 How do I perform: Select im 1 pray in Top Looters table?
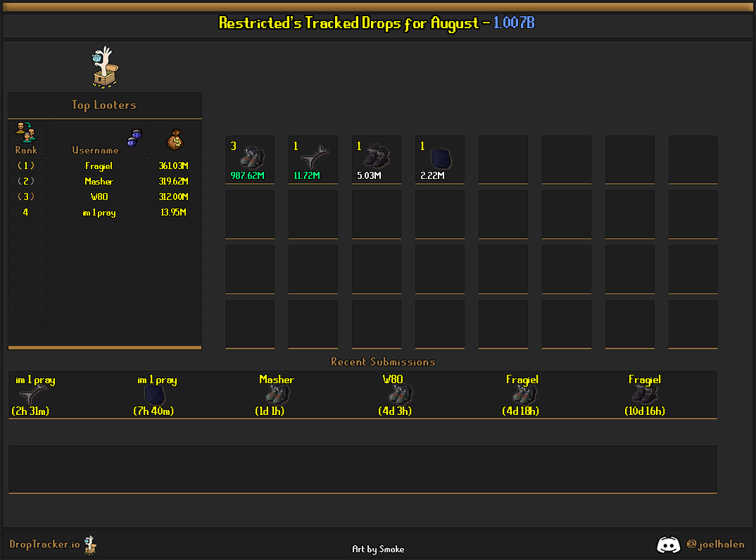pyautogui.click(x=99, y=213)
